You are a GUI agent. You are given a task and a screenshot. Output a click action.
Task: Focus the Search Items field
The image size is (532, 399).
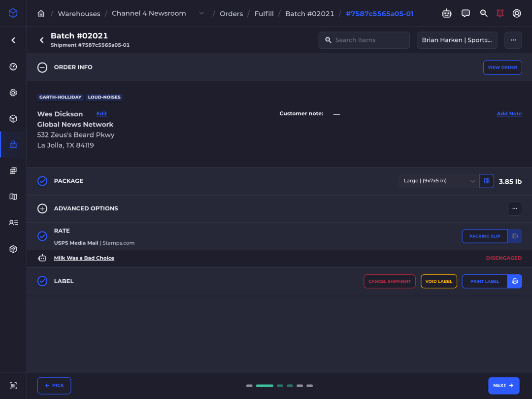coord(364,40)
